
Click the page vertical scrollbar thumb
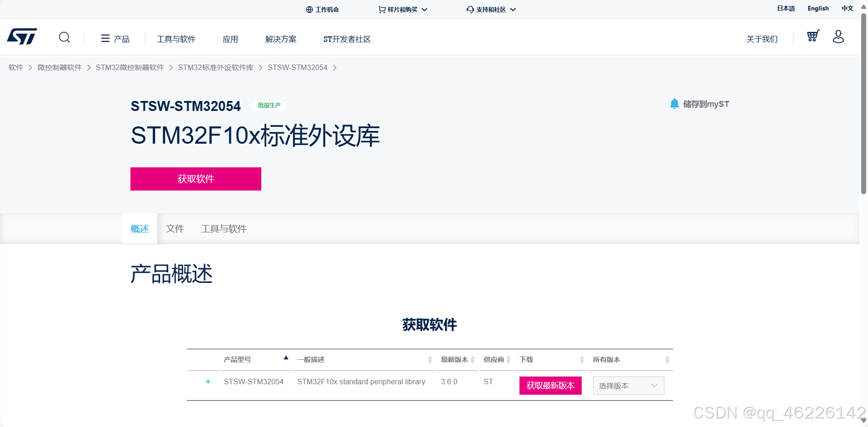pyautogui.click(x=863, y=104)
